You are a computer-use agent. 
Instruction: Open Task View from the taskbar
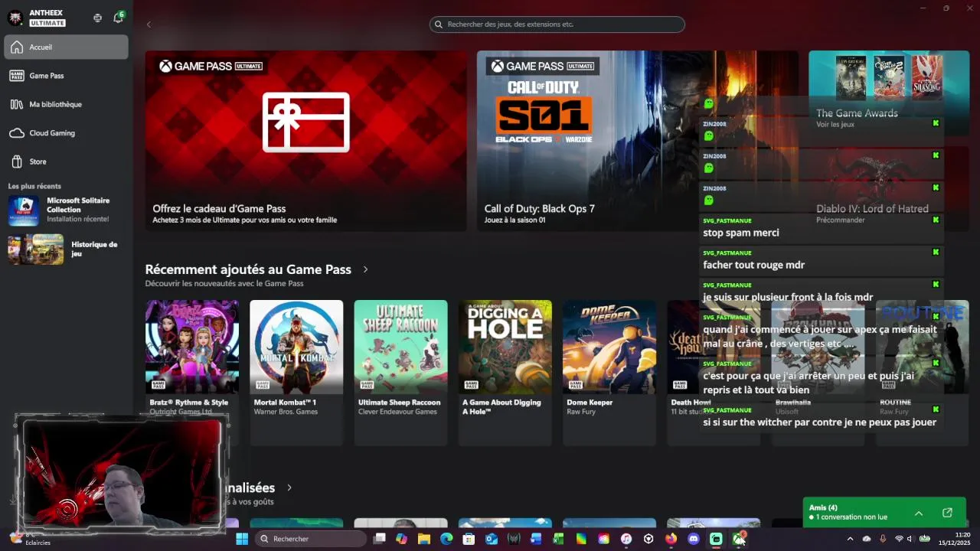click(x=379, y=539)
